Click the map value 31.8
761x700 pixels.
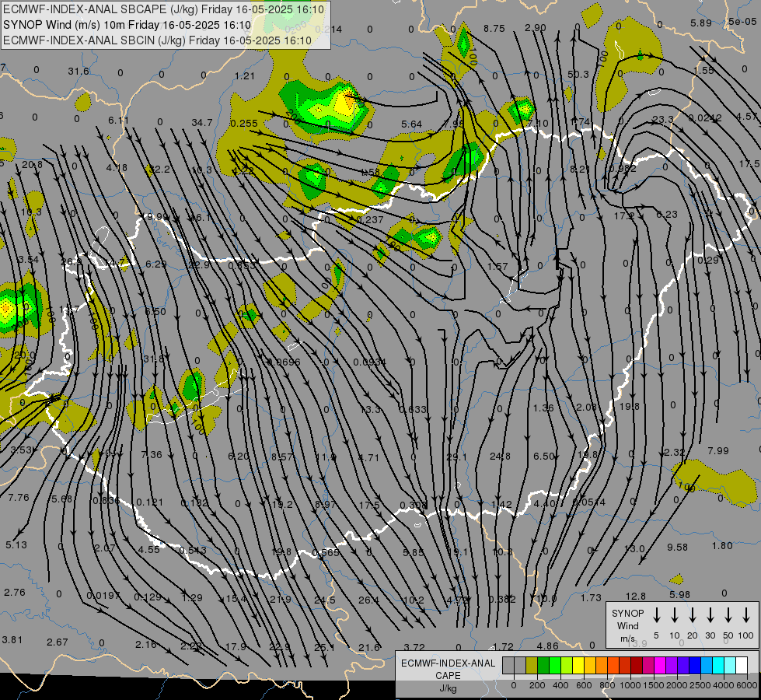coord(154,359)
